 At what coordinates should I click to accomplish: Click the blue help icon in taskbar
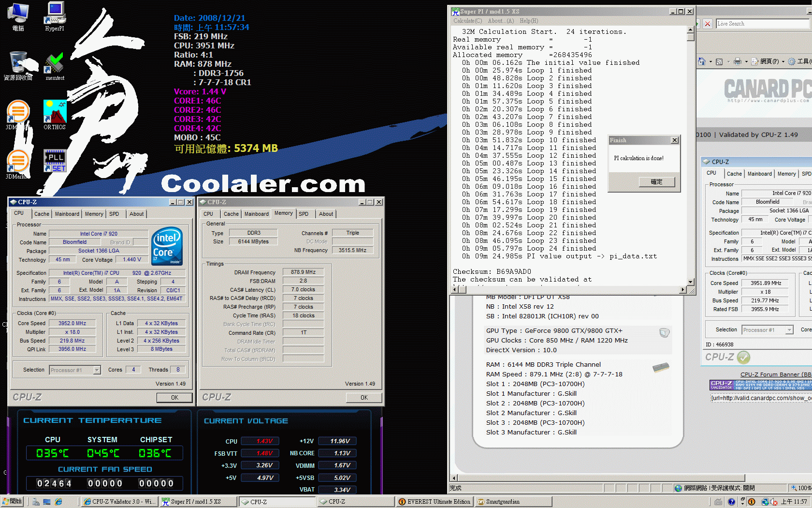(731, 502)
